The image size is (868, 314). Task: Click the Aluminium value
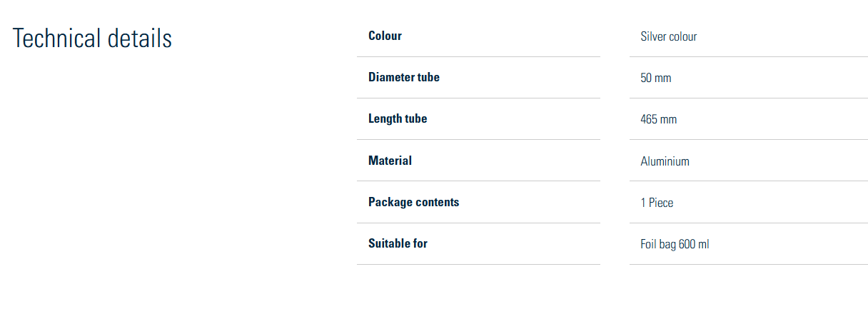click(x=665, y=161)
